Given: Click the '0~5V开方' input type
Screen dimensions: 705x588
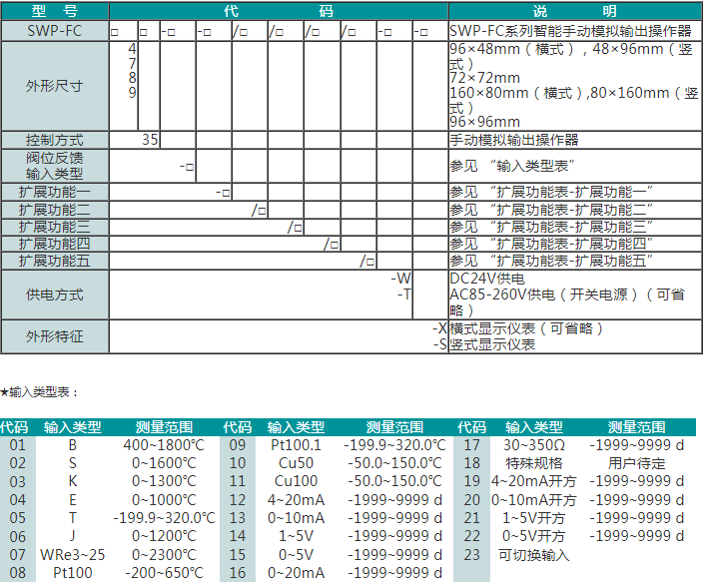Looking at the screenshot, I should click(533, 536).
